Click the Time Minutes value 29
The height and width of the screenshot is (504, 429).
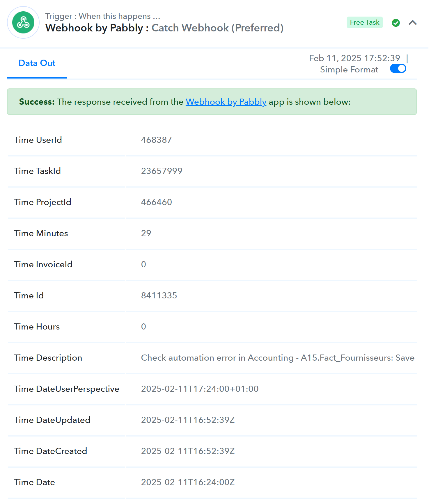[146, 233]
